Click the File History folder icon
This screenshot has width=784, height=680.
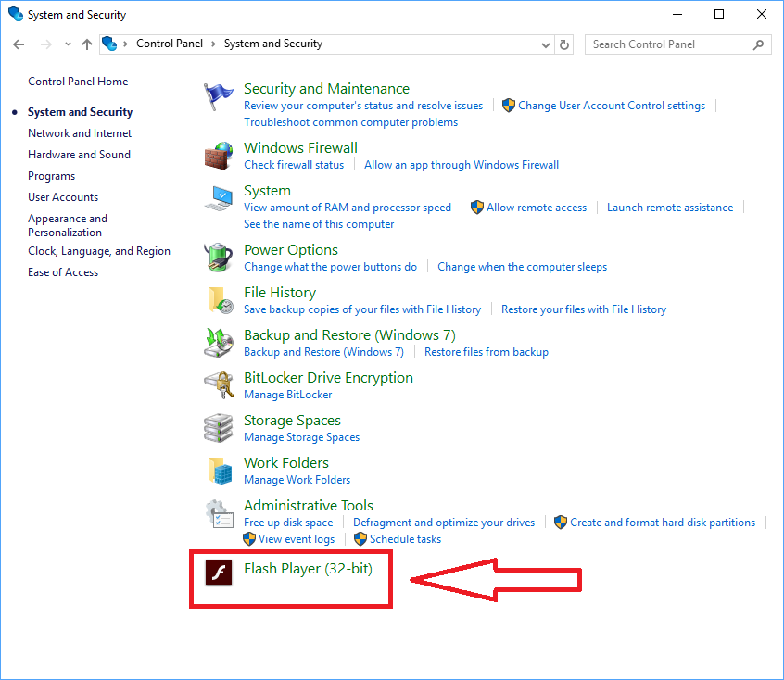tap(220, 300)
